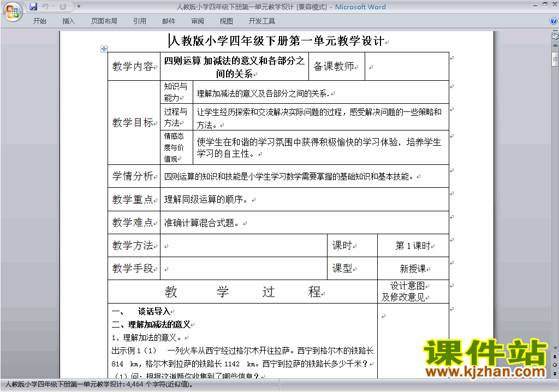The width and height of the screenshot is (559, 392).
Task: Click the 教学重点 cell
Action: (x=134, y=199)
